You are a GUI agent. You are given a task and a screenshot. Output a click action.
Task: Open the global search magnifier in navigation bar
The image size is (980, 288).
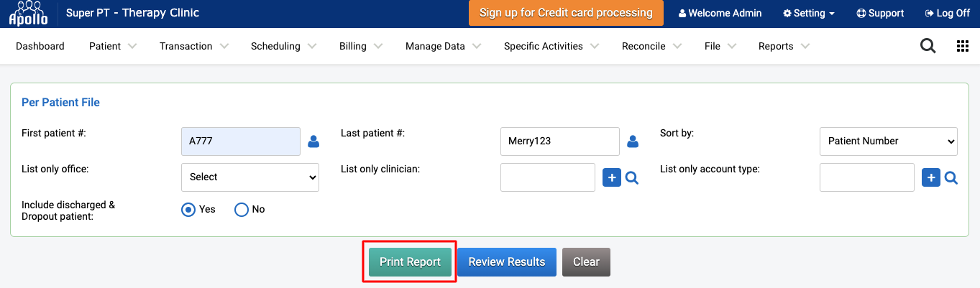coord(928,46)
